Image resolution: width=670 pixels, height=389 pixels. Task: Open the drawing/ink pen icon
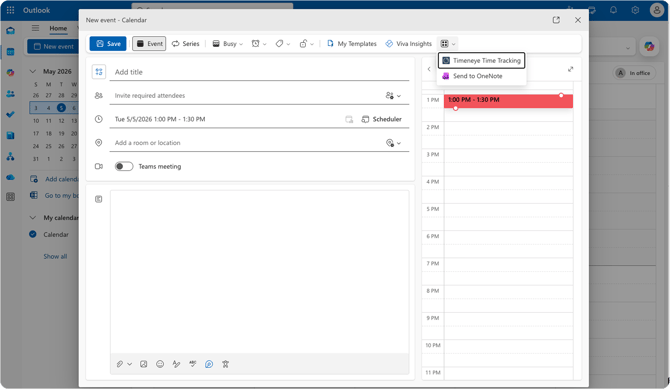[x=176, y=364]
